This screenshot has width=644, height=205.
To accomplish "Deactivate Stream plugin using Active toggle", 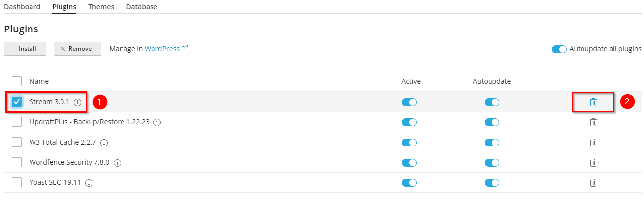I will tap(409, 102).
